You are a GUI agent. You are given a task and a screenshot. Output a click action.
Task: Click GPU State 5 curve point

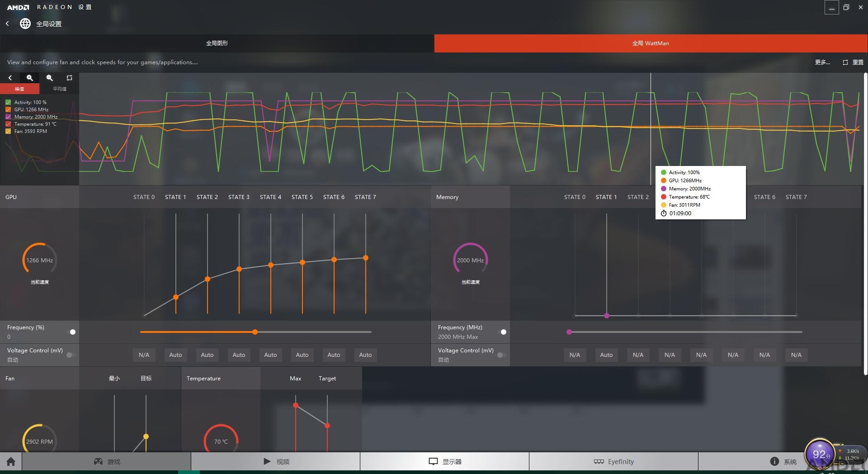[302, 262]
